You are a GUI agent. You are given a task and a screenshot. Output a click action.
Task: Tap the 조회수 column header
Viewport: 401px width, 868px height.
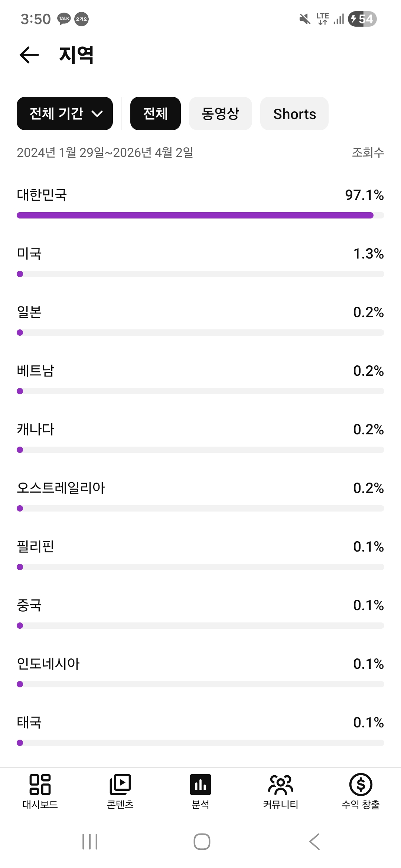[x=368, y=152]
